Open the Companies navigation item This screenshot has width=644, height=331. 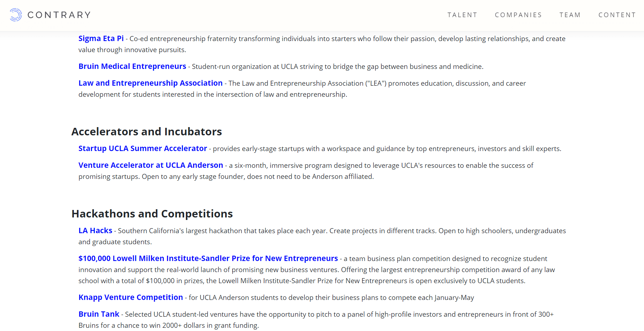[x=518, y=15]
